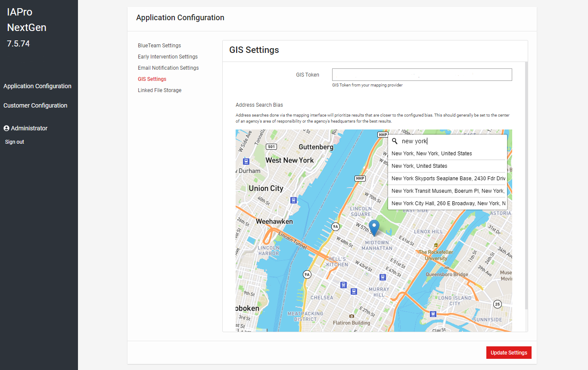
Task: Open Application Configuration in the sidebar
Action: [x=37, y=86]
